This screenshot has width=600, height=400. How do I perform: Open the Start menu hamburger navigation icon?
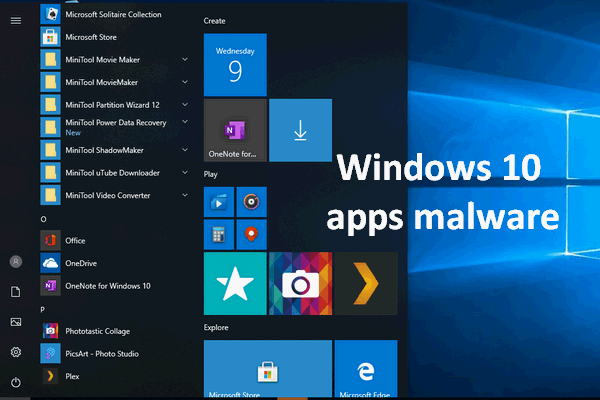pyautogui.click(x=16, y=20)
